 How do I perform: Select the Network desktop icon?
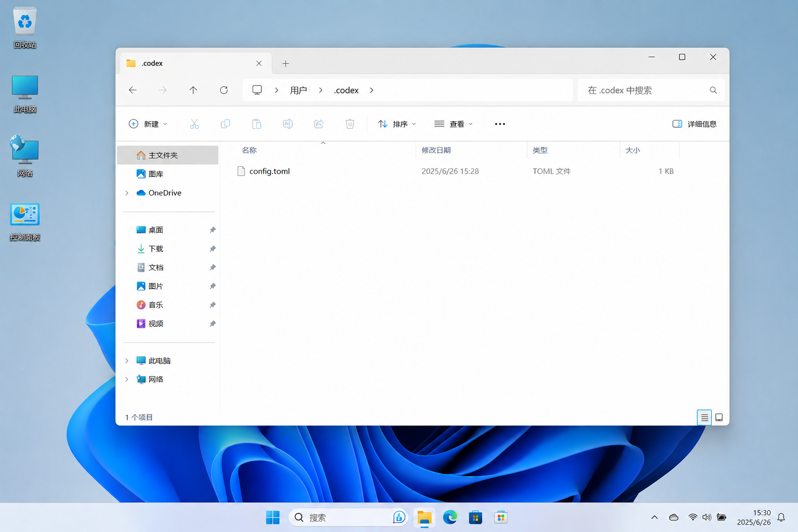point(25,156)
